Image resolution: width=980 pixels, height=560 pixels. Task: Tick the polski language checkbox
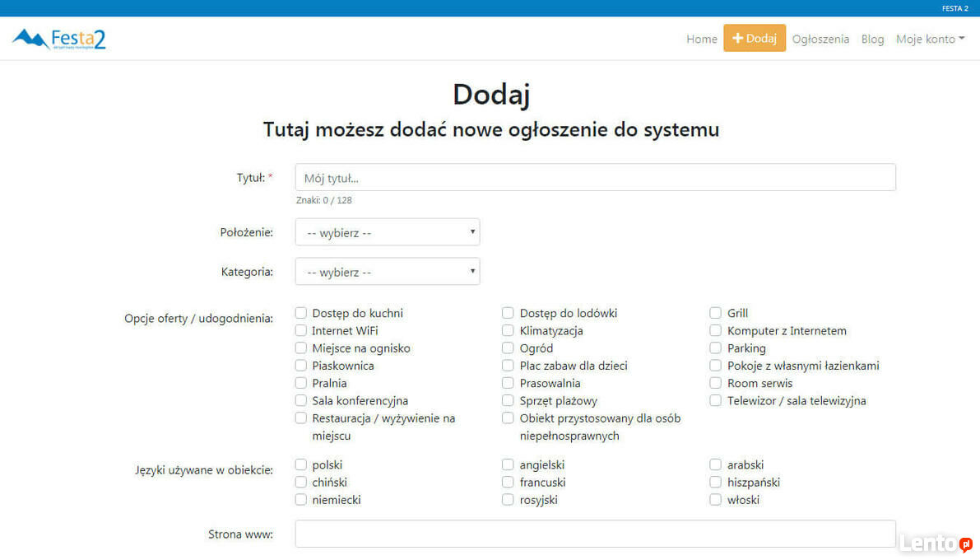(x=301, y=465)
